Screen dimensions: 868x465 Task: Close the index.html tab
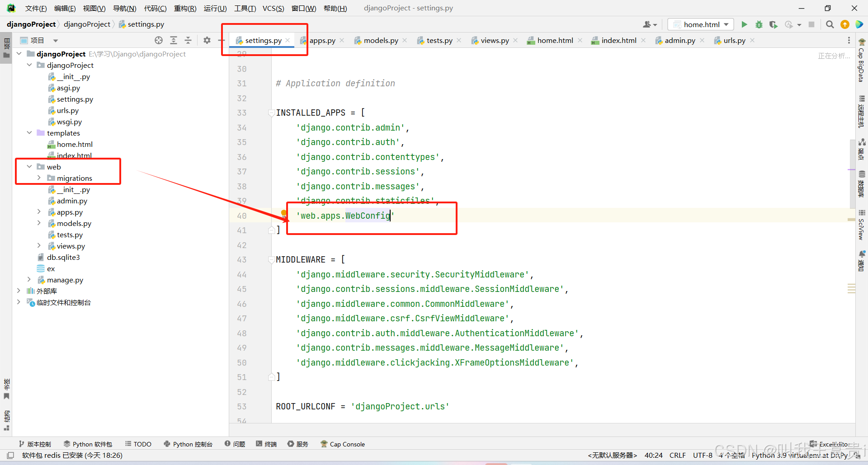click(643, 40)
